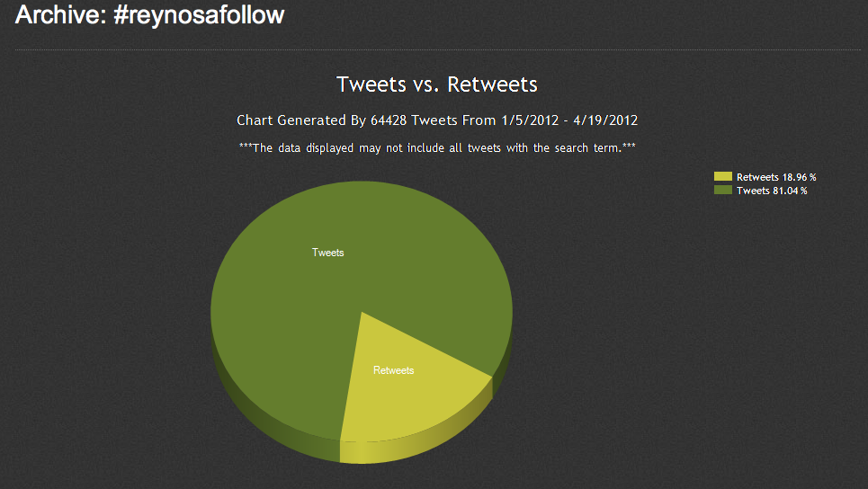Click the 64428 tweet count in the subtitle

[x=389, y=120]
